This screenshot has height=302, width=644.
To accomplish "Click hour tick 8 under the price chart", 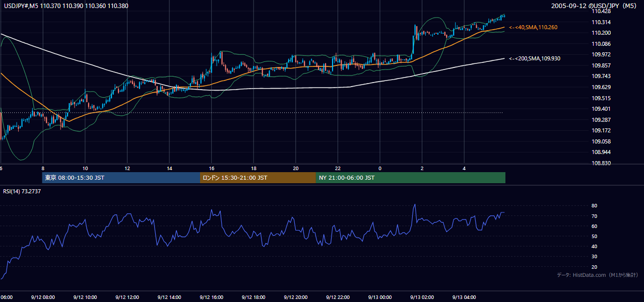I will pyautogui.click(x=43, y=168).
